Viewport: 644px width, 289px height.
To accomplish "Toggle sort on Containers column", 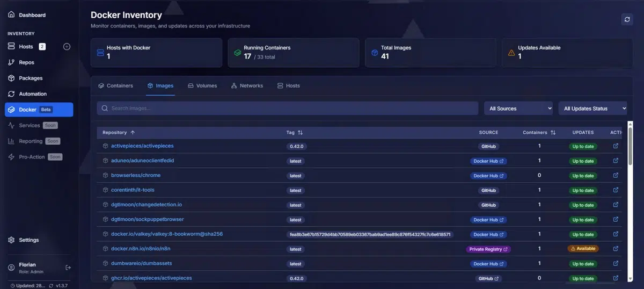I will click(x=553, y=132).
